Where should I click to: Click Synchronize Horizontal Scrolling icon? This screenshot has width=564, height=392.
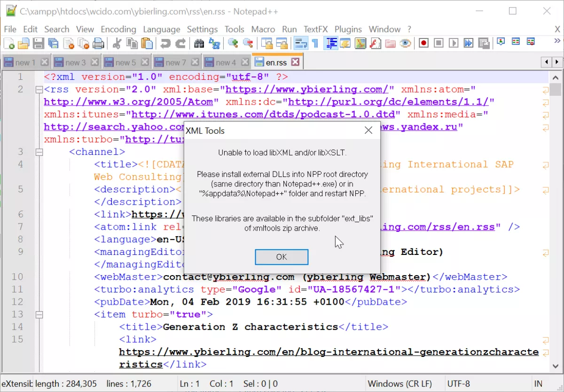pos(282,44)
